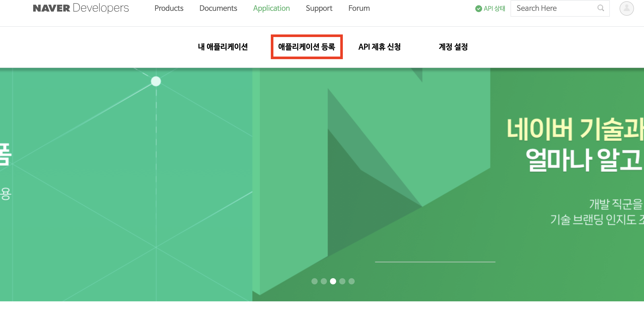Image resolution: width=644 pixels, height=325 pixels.
Task: Click the Search Here input field
Action: point(553,8)
